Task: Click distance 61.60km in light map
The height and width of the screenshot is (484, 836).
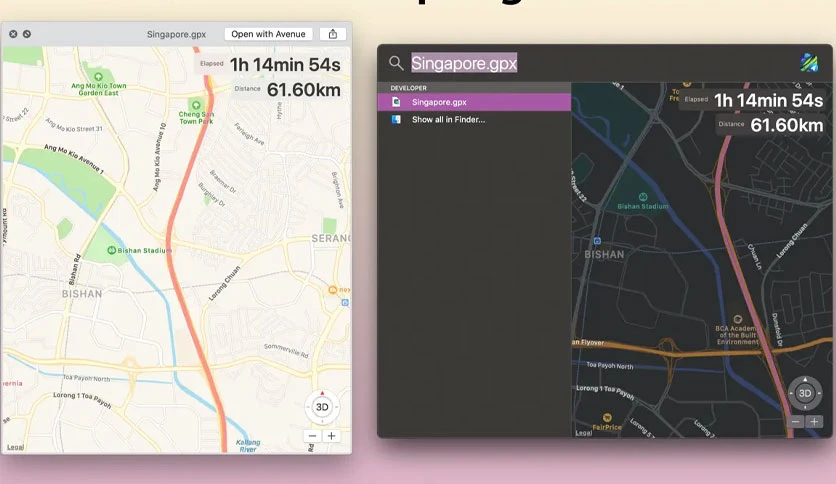Action: point(303,90)
